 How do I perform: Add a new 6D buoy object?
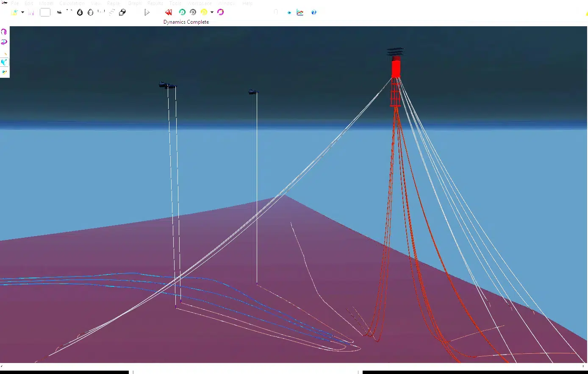pyautogui.click(x=80, y=13)
